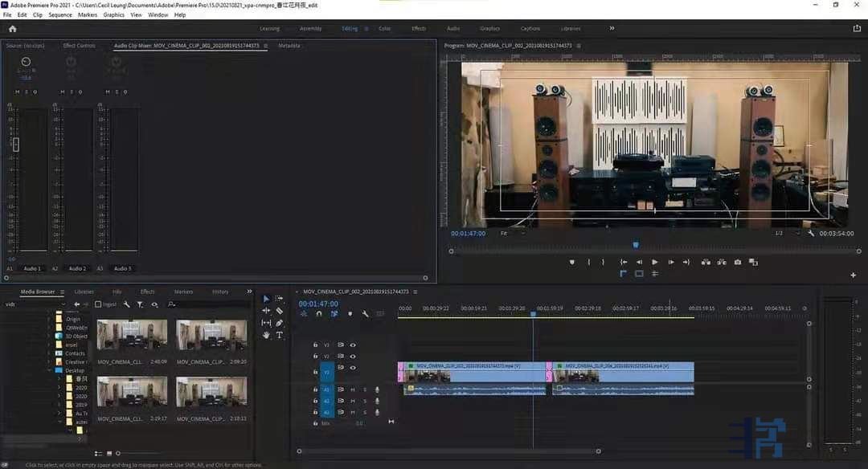This screenshot has width=868, height=469.
Task: Click Add Marker in the Program monitor
Action: point(572,262)
